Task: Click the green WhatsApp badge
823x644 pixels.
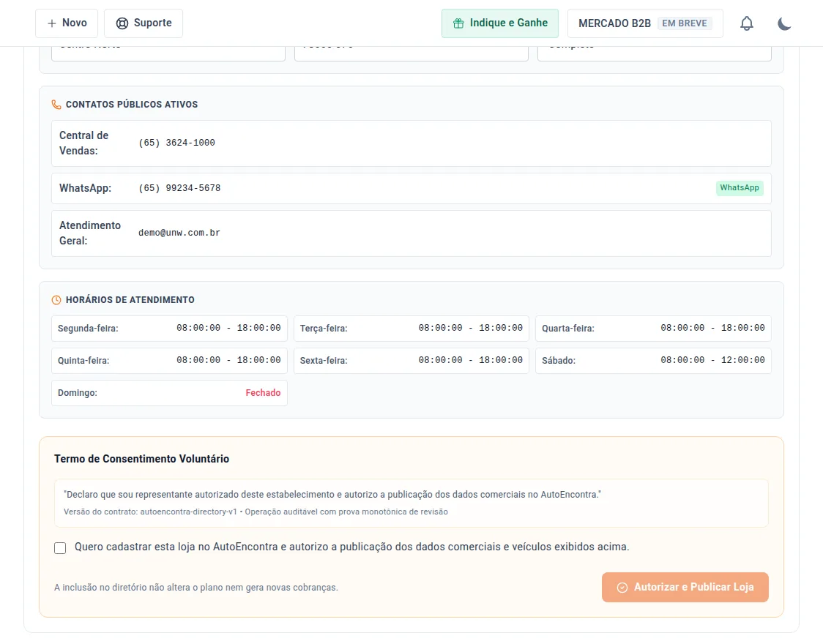Action: pos(739,188)
